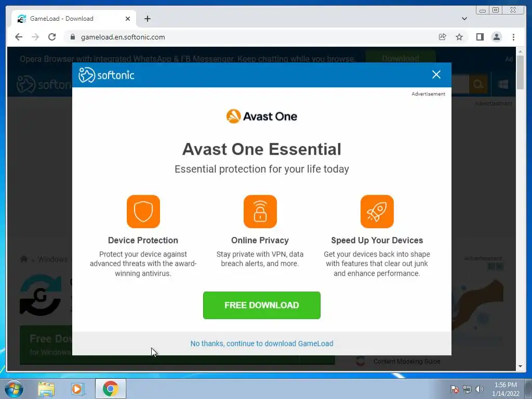Close the Avast One advertisement popup
Image resolution: width=532 pixels, height=399 pixels.
click(x=436, y=75)
